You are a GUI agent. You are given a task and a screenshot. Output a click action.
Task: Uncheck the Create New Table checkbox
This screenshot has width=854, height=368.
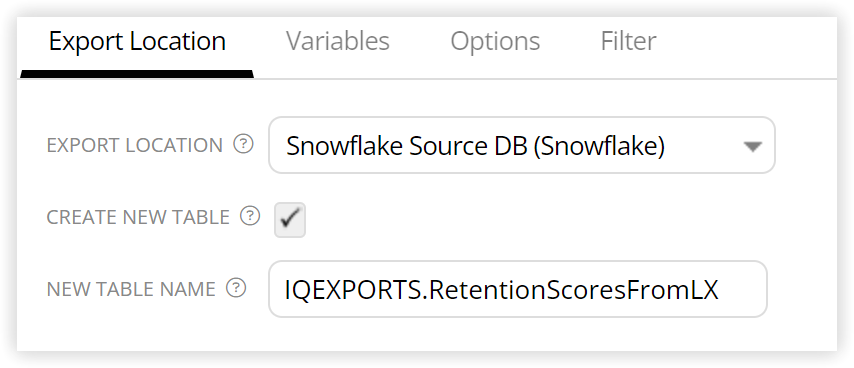[x=290, y=220]
